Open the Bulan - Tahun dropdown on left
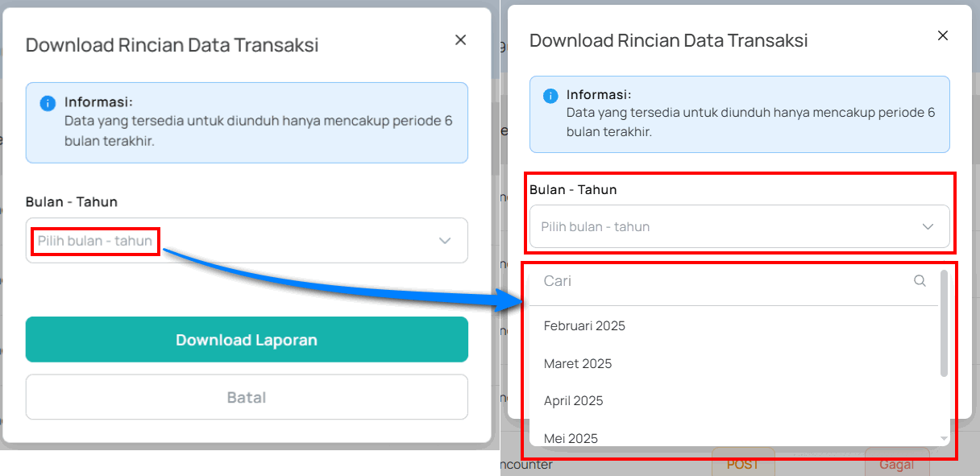Viewport: 980px width, 476px height. pyautogui.click(x=247, y=240)
